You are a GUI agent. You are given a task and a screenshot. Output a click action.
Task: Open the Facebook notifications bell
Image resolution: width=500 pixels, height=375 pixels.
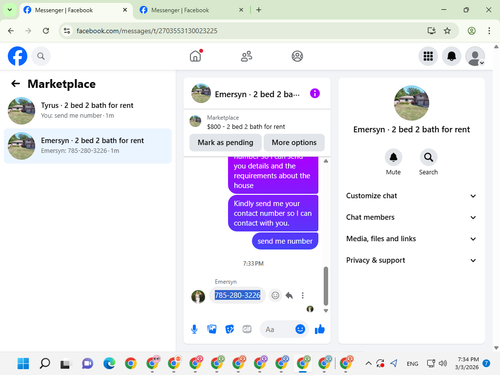[x=451, y=56]
